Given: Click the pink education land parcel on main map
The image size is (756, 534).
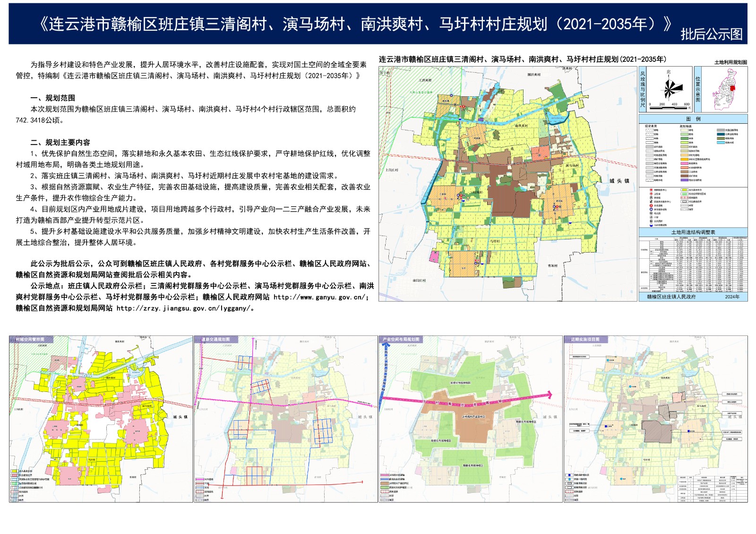Looking at the screenshot, I should click(433, 257).
